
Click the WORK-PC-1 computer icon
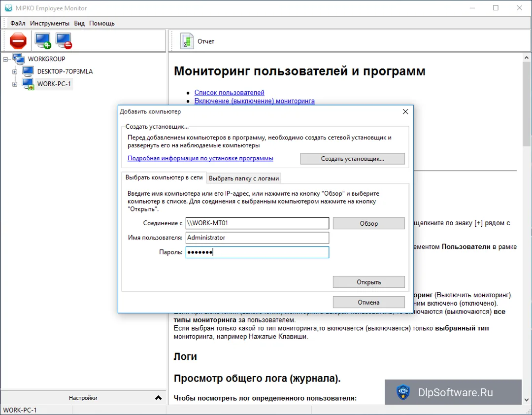point(28,84)
